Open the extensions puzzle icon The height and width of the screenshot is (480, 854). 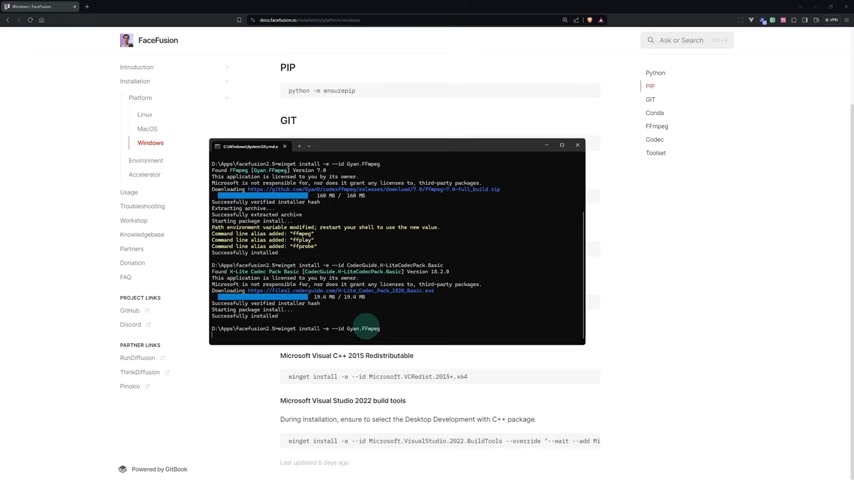(794, 20)
